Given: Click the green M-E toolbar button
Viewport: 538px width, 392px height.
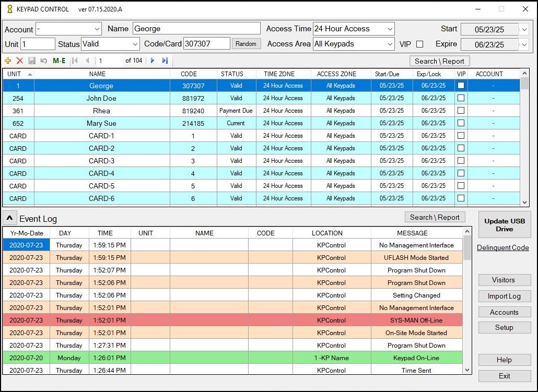Looking at the screenshot, I should [59, 61].
